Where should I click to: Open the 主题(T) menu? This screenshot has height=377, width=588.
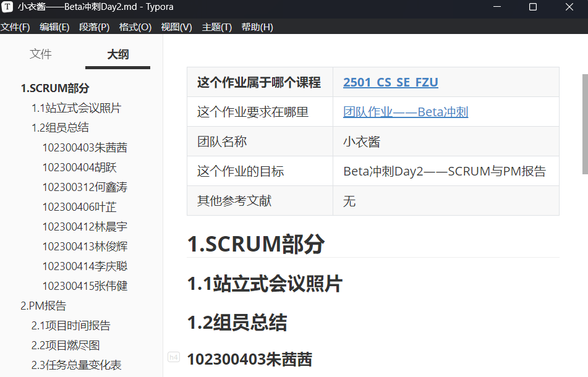tap(217, 27)
